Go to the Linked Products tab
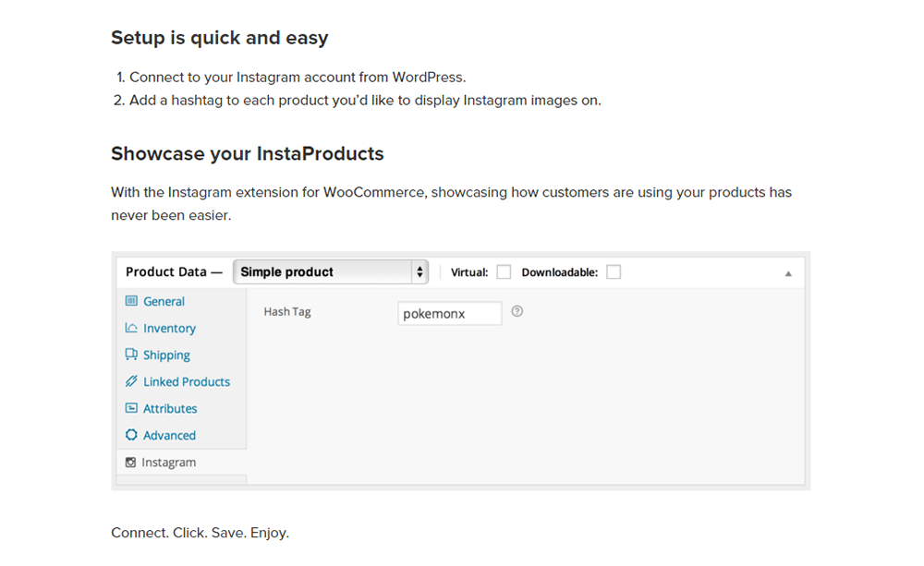This screenshot has height=566, width=924. [x=187, y=381]
